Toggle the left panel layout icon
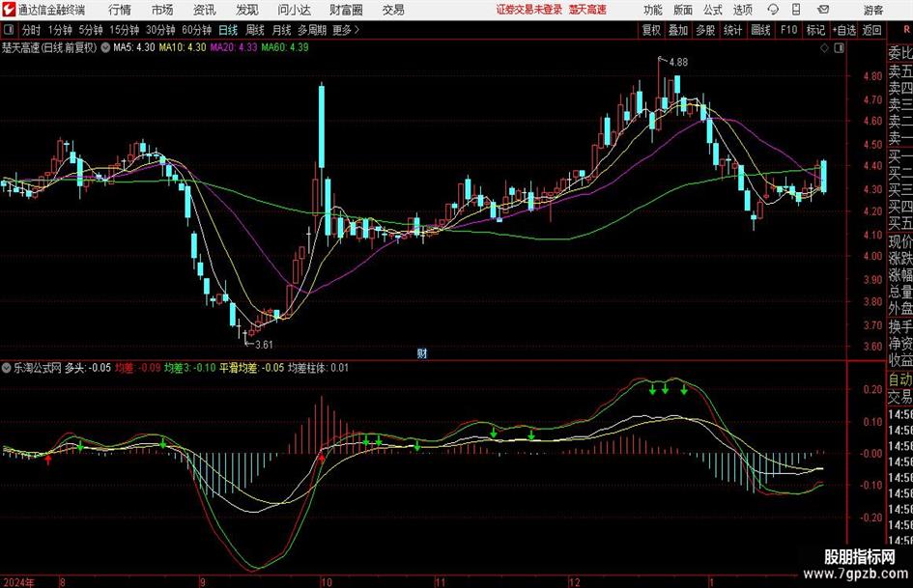Image resolution: width=913 pixels, height=588 pixels. click(8, 30)
